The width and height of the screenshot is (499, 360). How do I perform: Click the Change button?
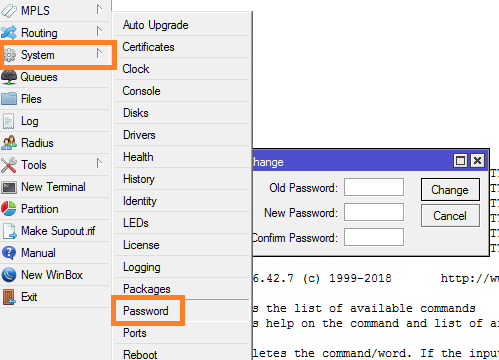pos(450,190)
